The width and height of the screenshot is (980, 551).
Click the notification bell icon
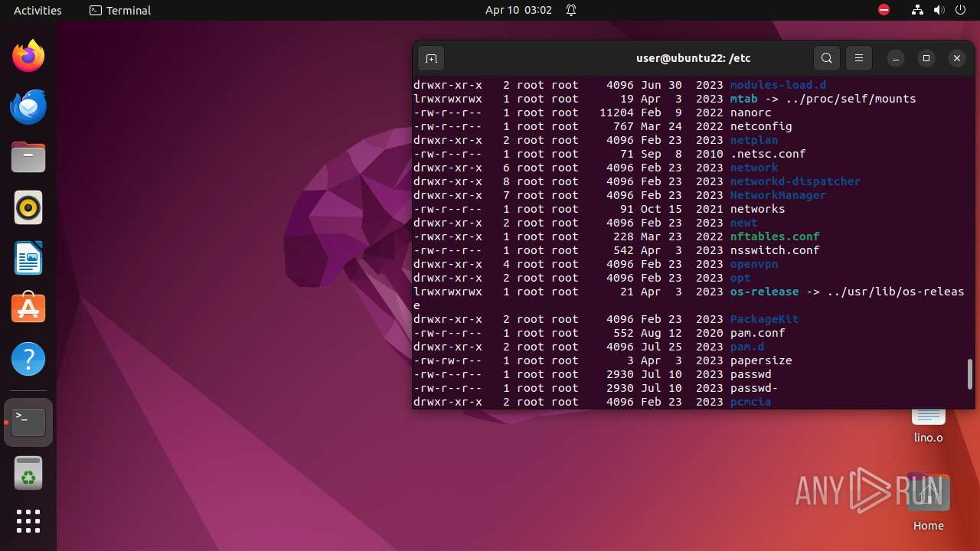point(571,10)
